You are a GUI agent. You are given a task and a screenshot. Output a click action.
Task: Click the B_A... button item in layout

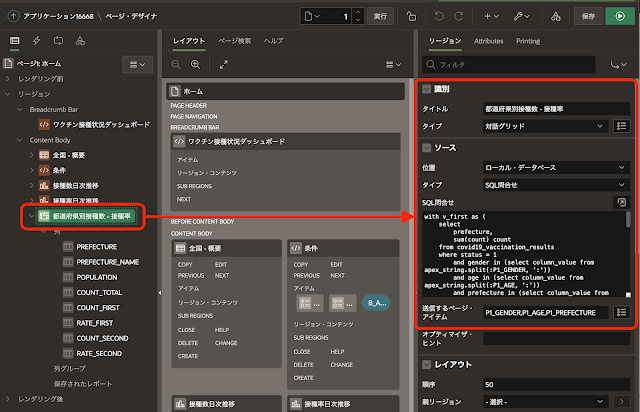(x=376, y=303)
